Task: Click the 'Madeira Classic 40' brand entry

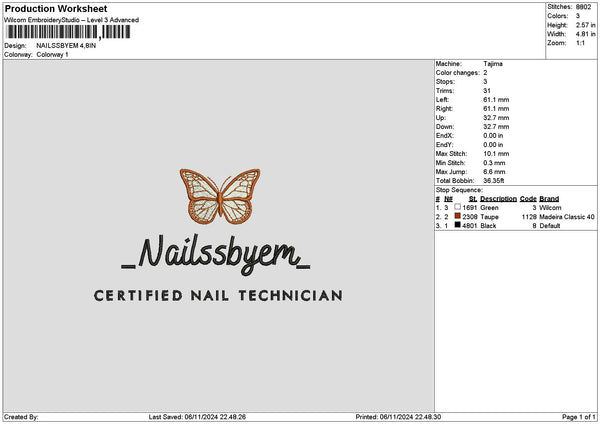Action: click(567, 217)
